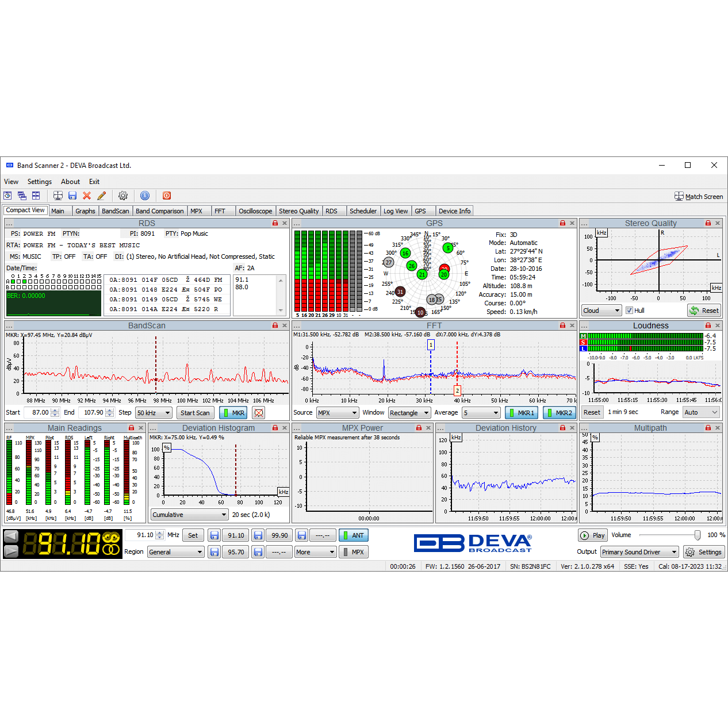
Task: Switch to the Oscilloscope tab
Action: 255,211
